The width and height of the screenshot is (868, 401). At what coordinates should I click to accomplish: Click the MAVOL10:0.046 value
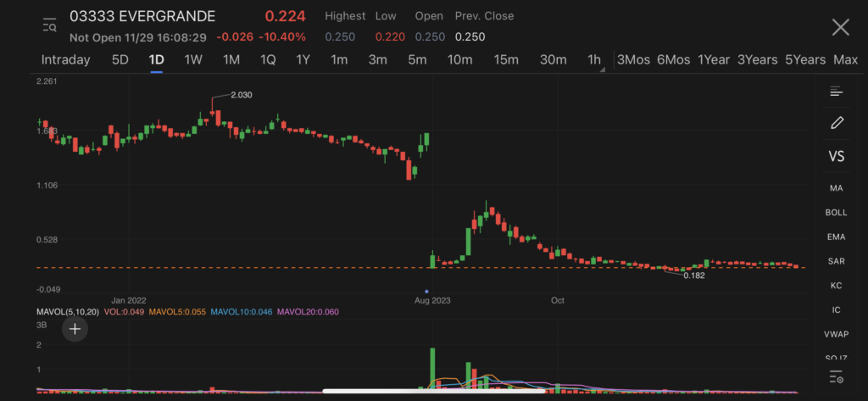[x=242, y=312]
